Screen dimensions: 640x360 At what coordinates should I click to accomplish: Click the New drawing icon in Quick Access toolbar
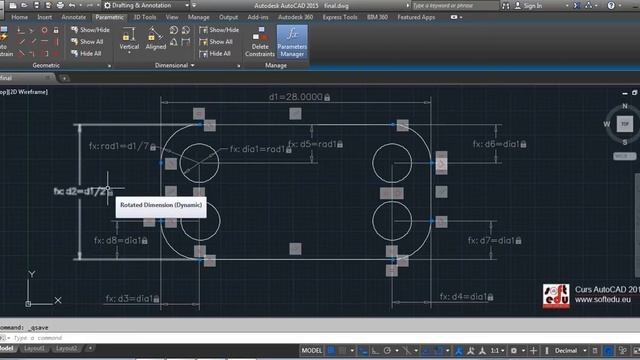pyautogui.click(x=13, y=5)
